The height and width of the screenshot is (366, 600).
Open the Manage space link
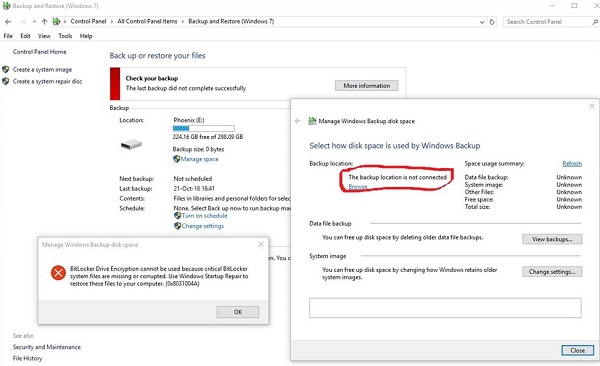point(199,159)
